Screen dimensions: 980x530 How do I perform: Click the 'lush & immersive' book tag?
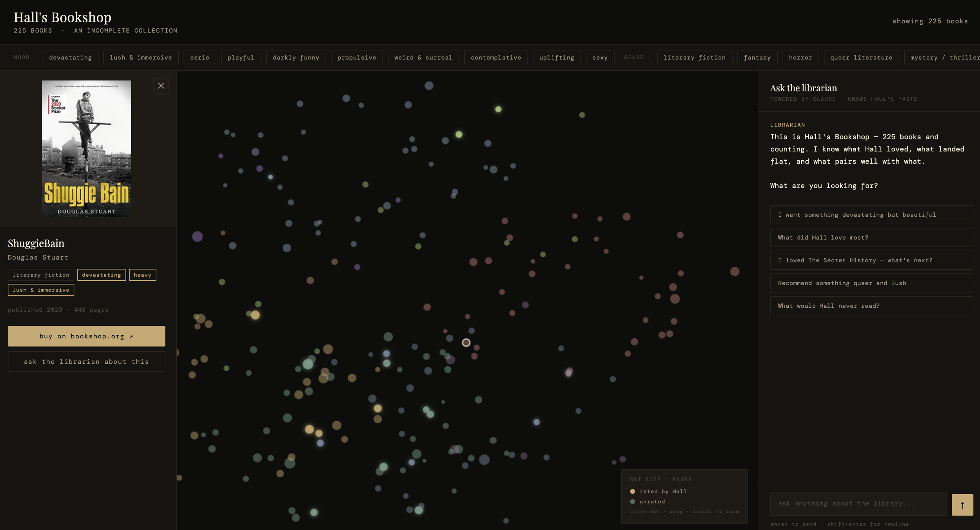41,290
